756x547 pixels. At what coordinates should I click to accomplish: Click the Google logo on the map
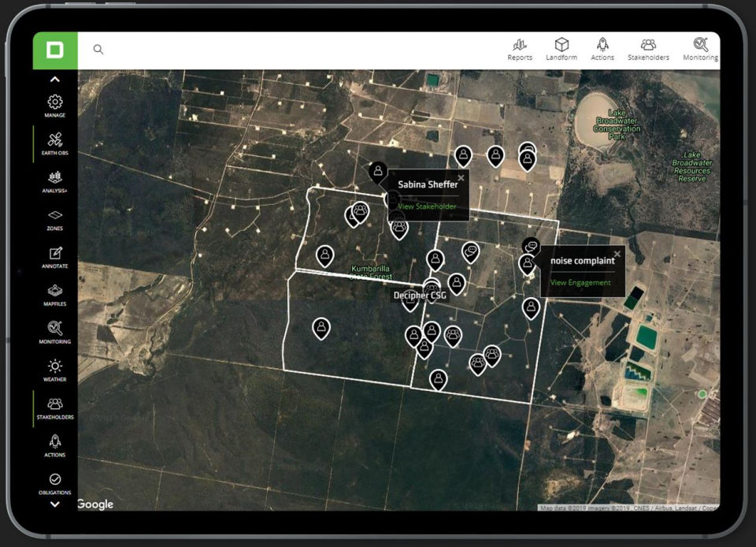(x=95, y=504)
